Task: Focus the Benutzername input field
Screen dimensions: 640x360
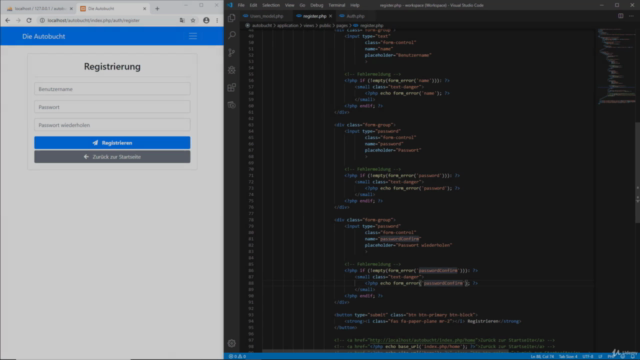Action: (112, 89)
